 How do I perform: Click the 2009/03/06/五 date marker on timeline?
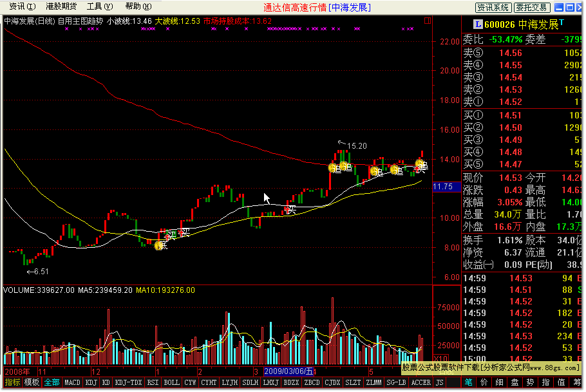288,371
